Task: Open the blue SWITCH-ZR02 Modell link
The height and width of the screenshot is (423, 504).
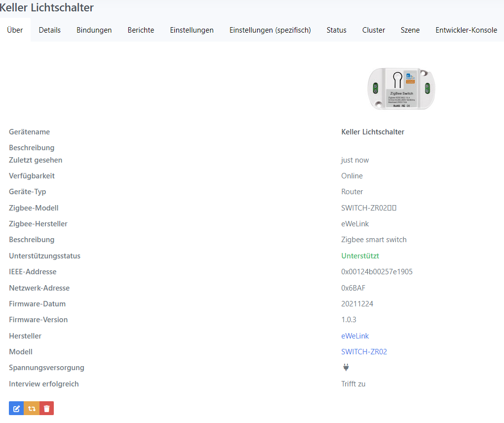Action: (x=364, y=352)
